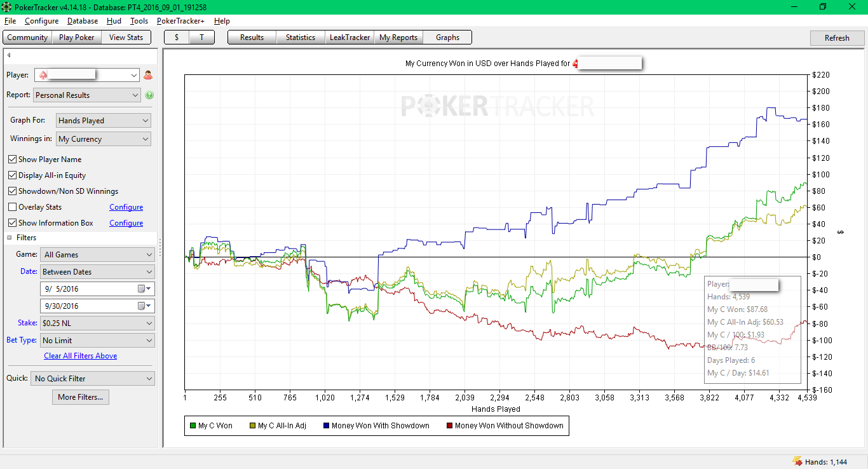The width and height of the screenshot is (868, 469).
Task: Open the Help menu
Action: point(222,21)
